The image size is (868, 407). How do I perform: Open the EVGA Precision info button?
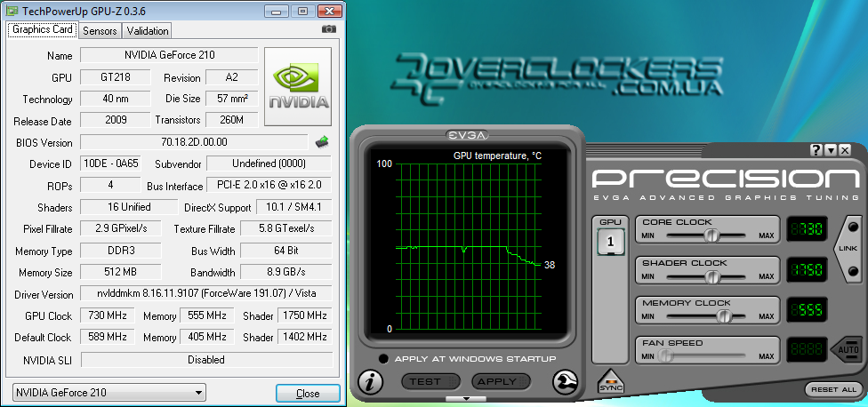370,381
